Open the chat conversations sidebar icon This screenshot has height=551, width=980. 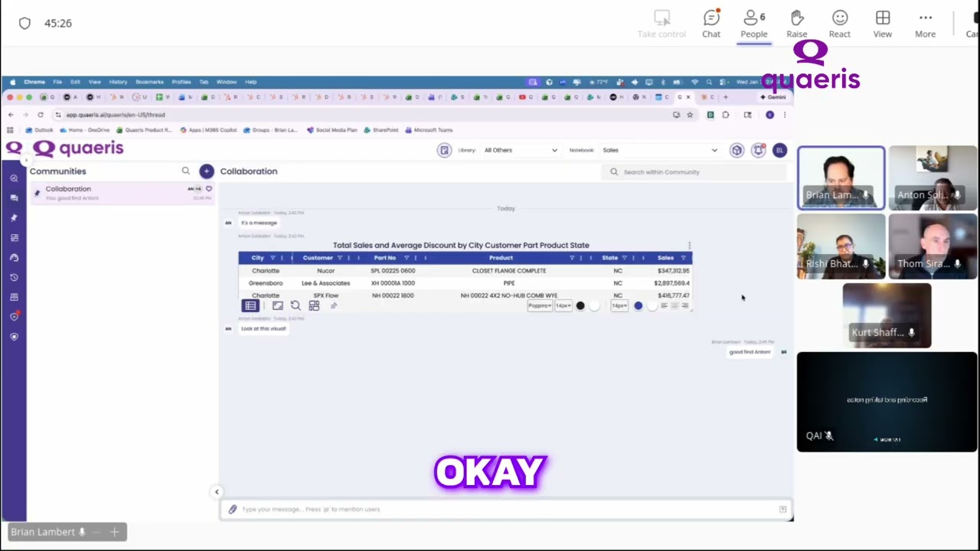tap(14, 197)
